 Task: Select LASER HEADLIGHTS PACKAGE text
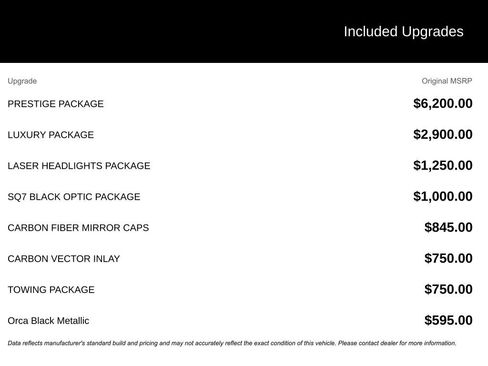(x=79, y=166)
